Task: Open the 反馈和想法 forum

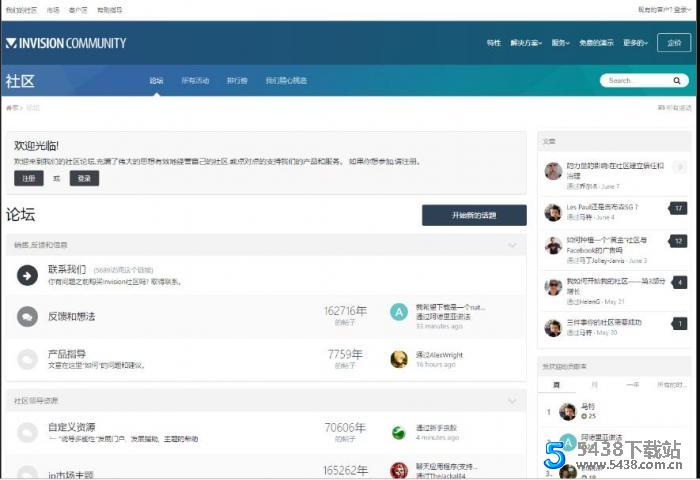Action: click(71, 317)
